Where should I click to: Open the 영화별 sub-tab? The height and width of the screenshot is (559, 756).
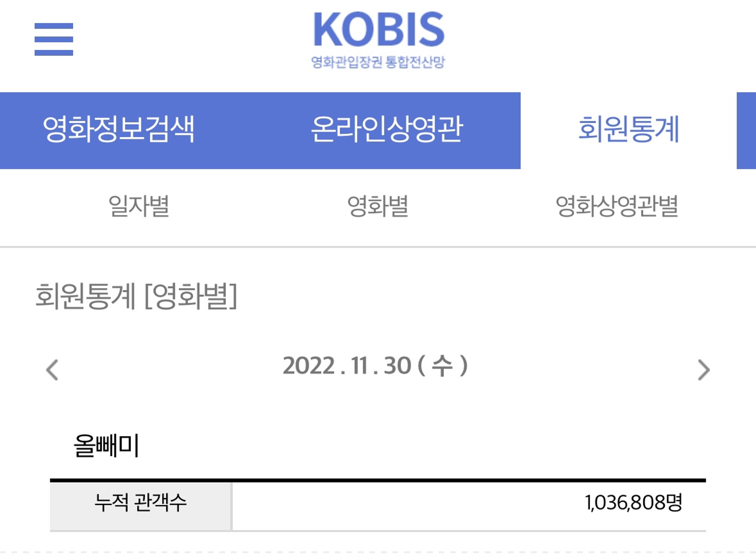(378, 206)
